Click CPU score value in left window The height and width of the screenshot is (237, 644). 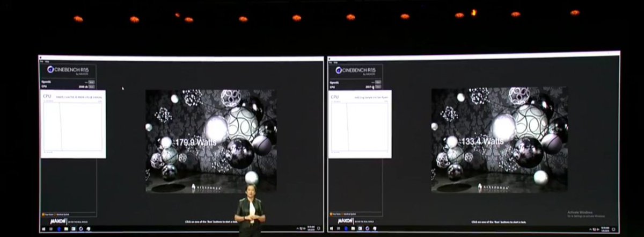coord(83,87)
